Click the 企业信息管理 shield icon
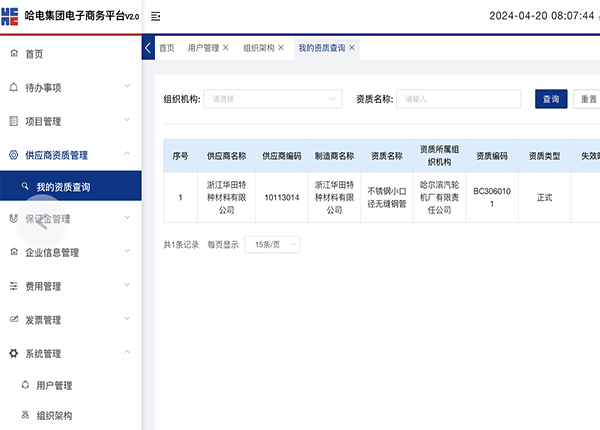This screenshot has width=600, height=430. [x=13, y=252]
